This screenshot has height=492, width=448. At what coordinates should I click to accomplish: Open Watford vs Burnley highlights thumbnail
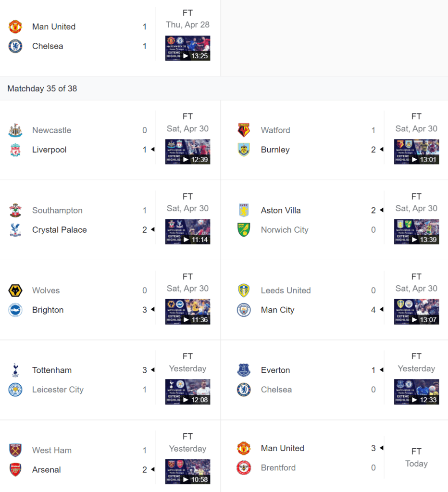pos(416,151)
